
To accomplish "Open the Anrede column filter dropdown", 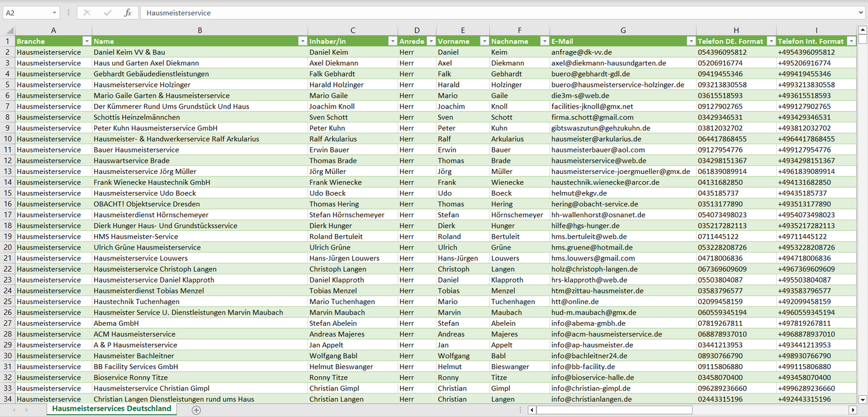I will (x=430, y=41).
